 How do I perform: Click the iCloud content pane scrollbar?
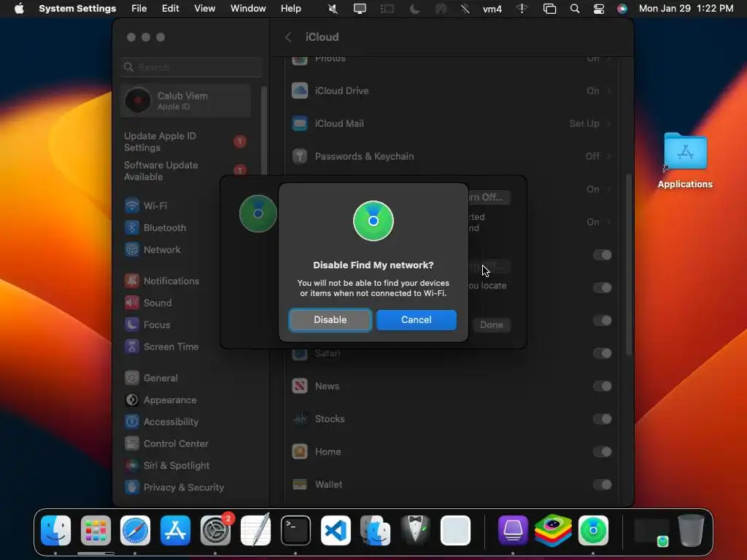(629, 265)
